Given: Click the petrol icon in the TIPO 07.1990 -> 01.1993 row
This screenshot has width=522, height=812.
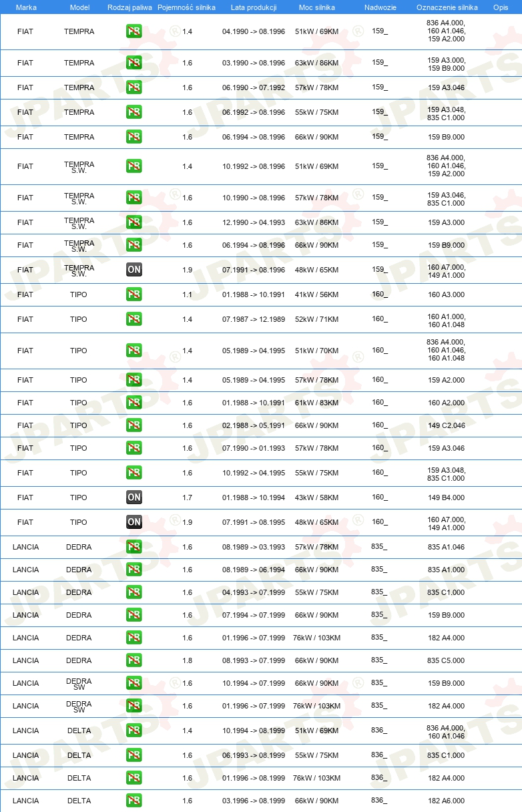Looking at the screenshot, I should click(x=134, y=448).
